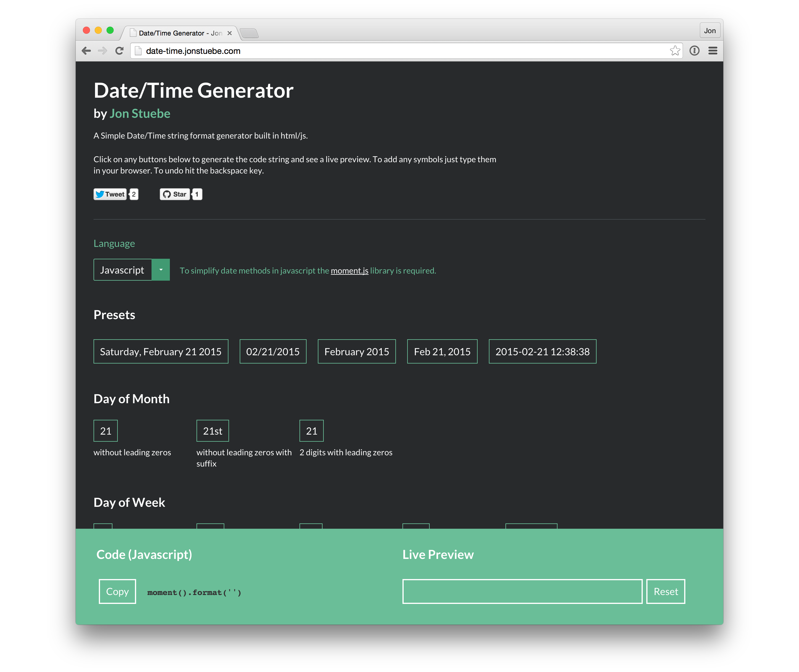Click inside the Live Preview field
The width and height of the screenshot is (799, 672).
click(x=522, y=591)
